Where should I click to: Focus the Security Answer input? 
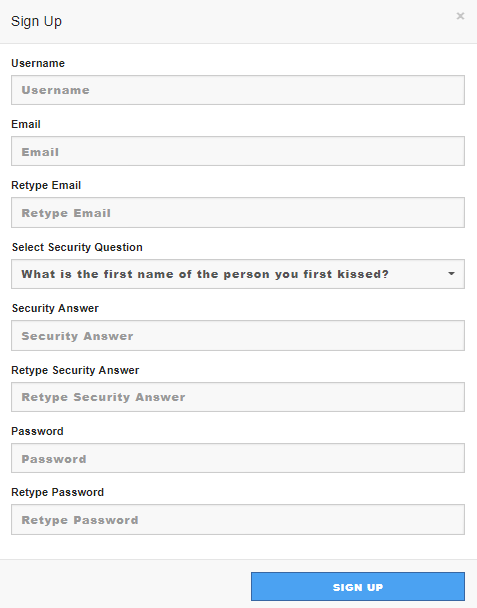(238, 335)
